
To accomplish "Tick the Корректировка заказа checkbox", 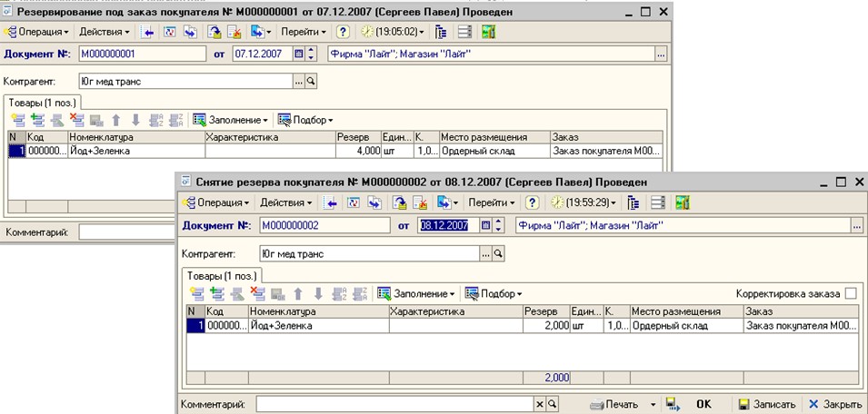I will coord(851,293).
